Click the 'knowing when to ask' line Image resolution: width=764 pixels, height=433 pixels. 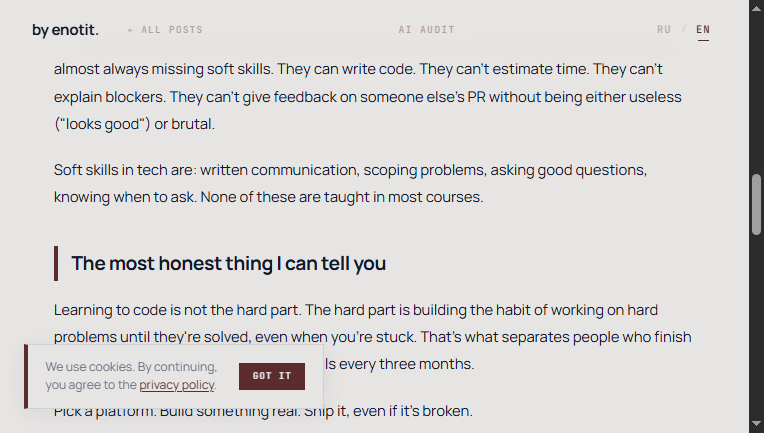tap(268, 197)
